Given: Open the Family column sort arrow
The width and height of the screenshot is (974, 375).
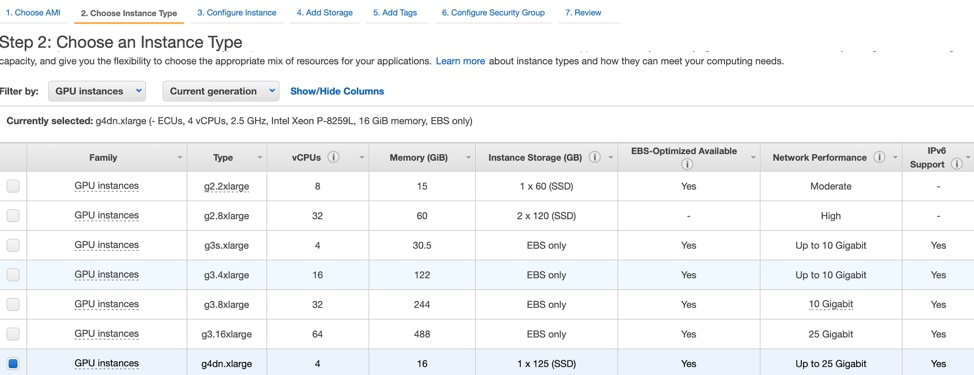Looking at the screenshot, I should pyautogui.click(x=180, y=158).
